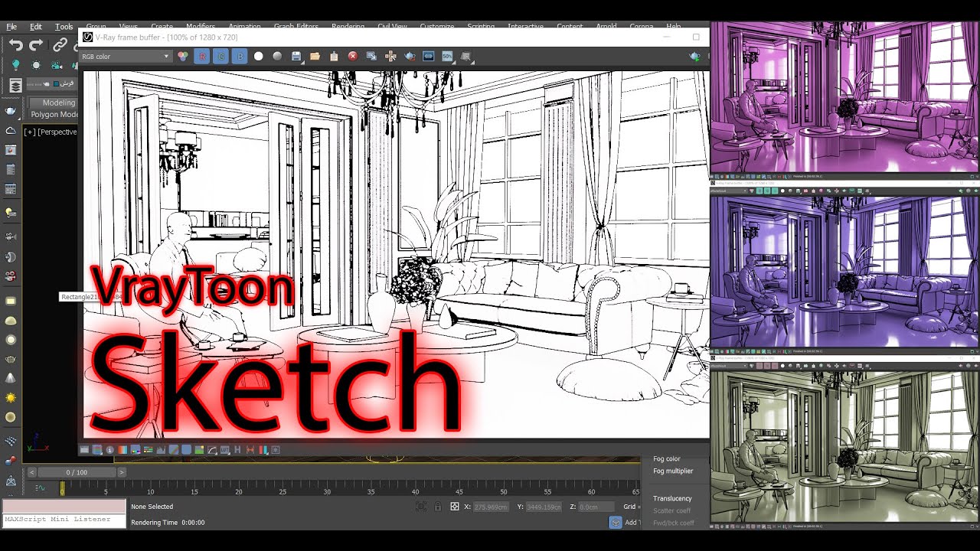Toggle the red channel R button
This screenshot has width=980, height=551.
(x=202, y=56)
